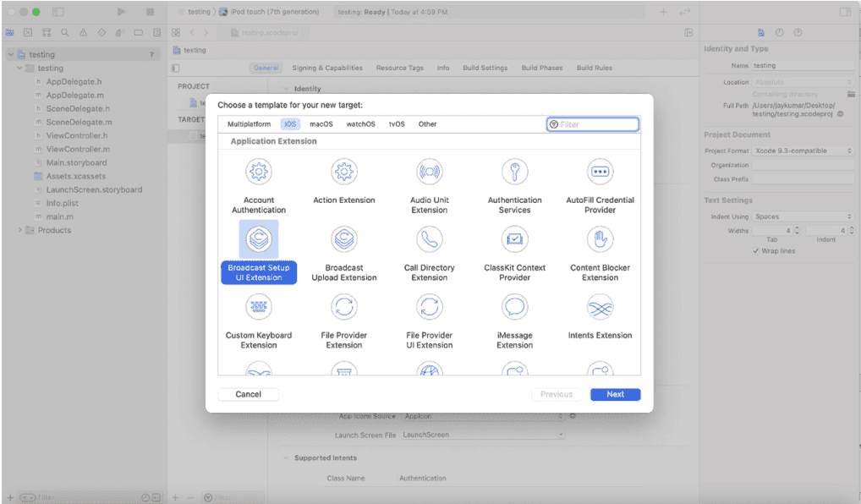Click the Cancel button in dialog
The width and height of the screenshot is (861, 504).
pyautogui.click(x=248, y=394)
